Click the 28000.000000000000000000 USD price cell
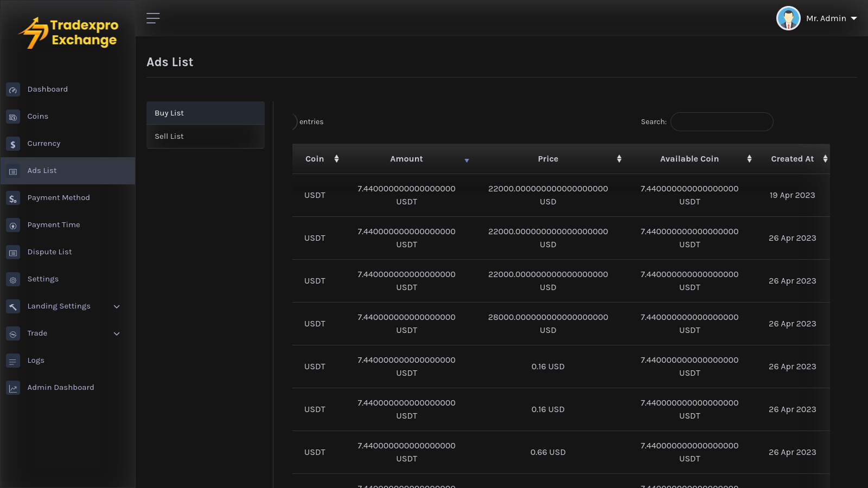This screenshot has height=488, width=868. tap(548, 324)
